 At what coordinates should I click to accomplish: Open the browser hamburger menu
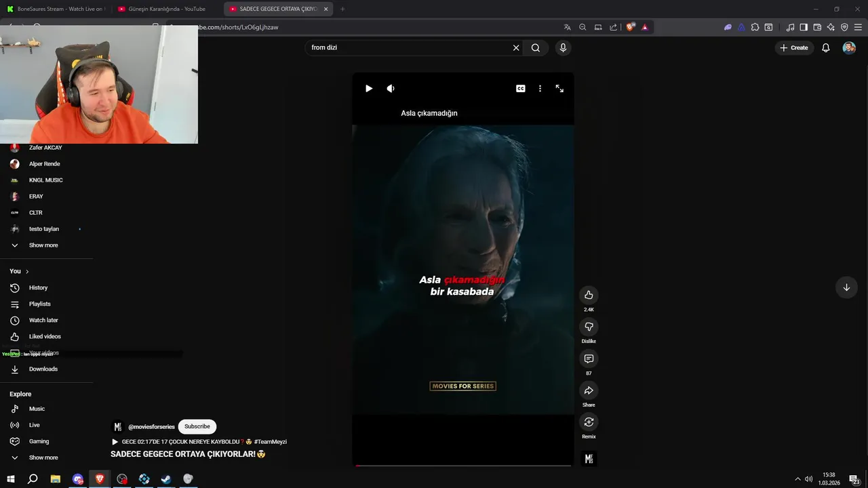tap(858, 27)
